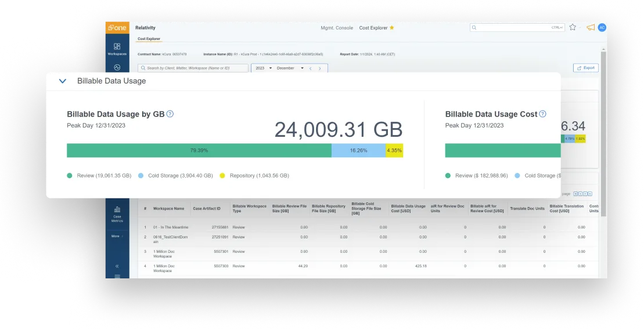Select row 0616_TestClientDomain

pyautogui.click(x=171, y=240)
